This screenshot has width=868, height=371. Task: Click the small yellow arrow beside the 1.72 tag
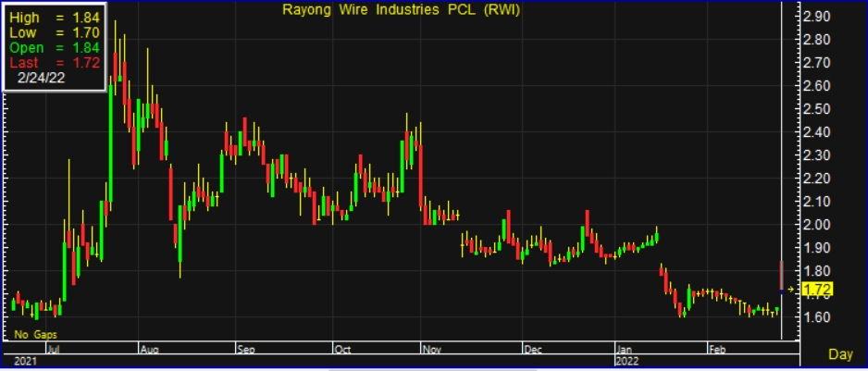click(x=791, y=289)
